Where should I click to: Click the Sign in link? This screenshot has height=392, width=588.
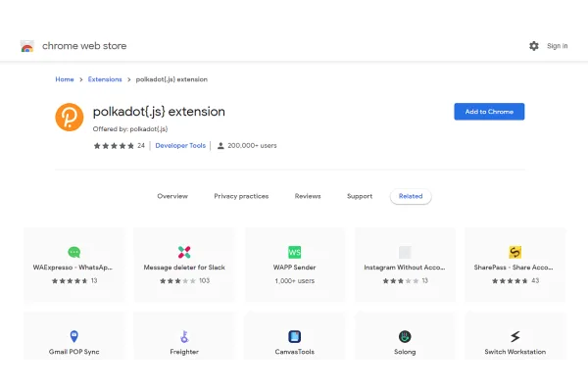pyautogui.click(x=558, y=46)
